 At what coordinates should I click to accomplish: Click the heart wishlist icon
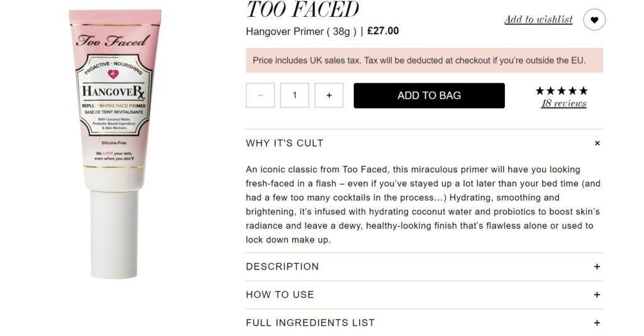point(594,20)
